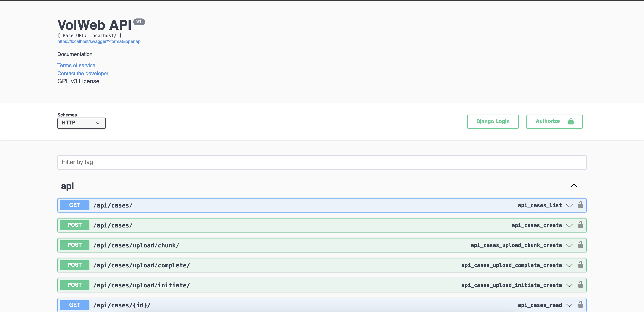Viewport: 644px width, 312px height.
Task: Click the api_cases_upload_complete_create operation ID
Action: (x=512, y=265)
